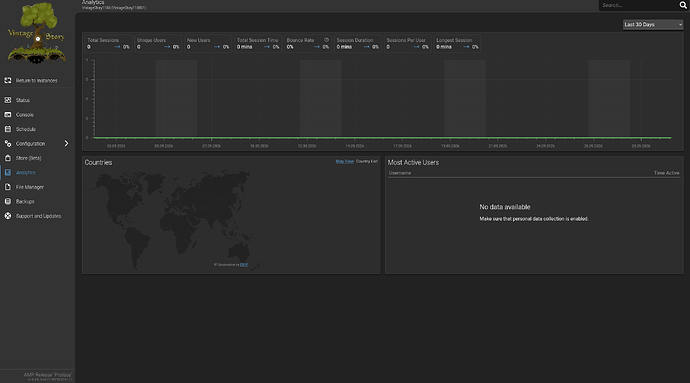Click the Bounce Rate label
Viewport: 690px width, 383px height.
pyautogui.click(x=301, y=40)
